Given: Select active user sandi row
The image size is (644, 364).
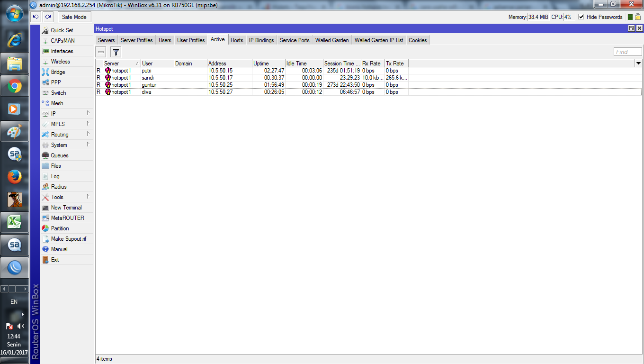Looking at the screenshot, I should (x=368, y=78).
